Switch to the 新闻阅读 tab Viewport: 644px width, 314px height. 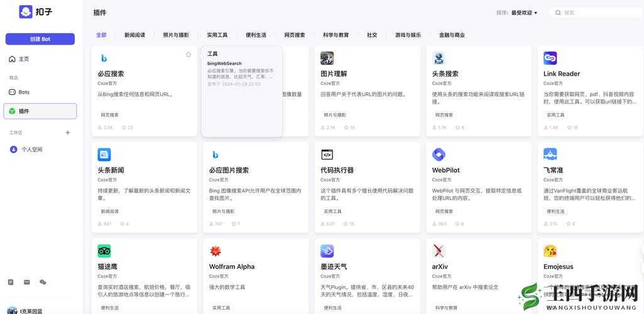point(134,35)
